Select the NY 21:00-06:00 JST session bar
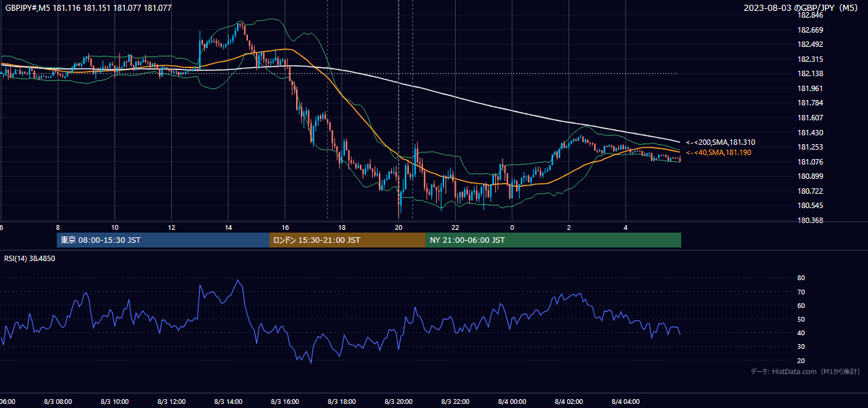The image size is (868, 408). [x=554, y=240]
